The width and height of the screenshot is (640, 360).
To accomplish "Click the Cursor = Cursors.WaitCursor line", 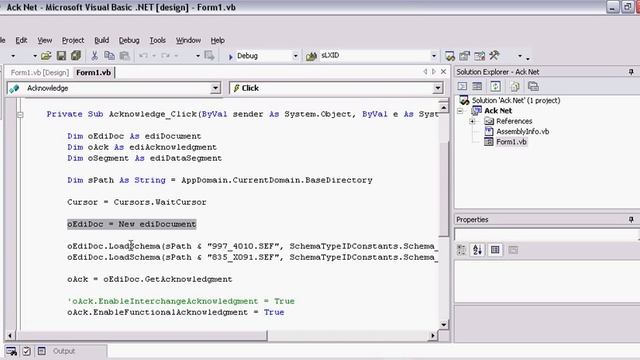I will coord(137,202).
